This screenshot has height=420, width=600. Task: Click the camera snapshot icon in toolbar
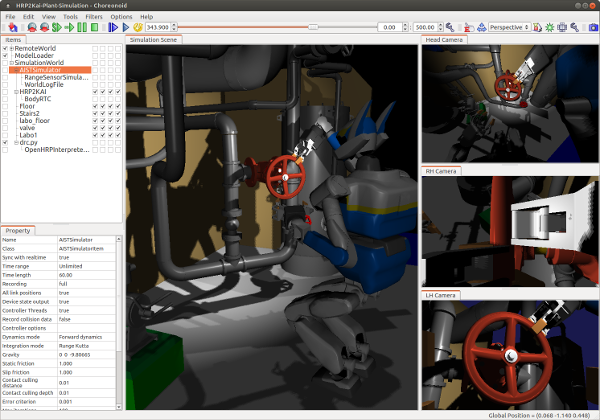point(594,27)
